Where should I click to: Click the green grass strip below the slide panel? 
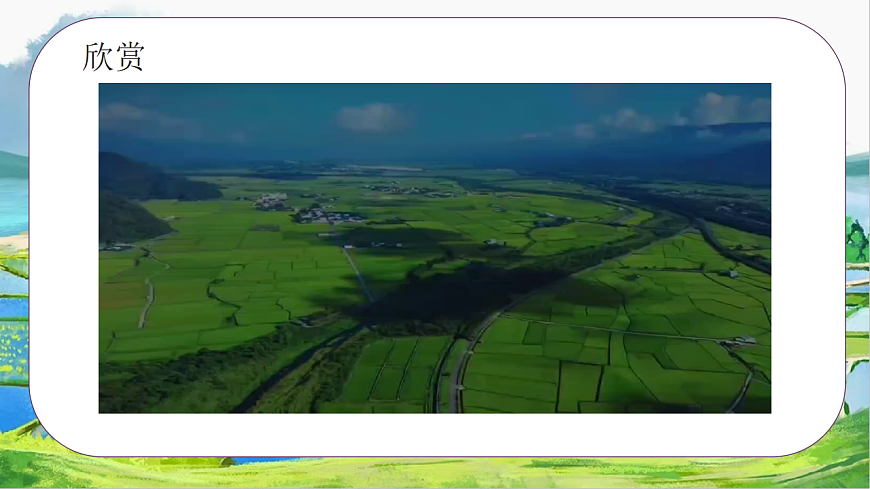point(435,472)
